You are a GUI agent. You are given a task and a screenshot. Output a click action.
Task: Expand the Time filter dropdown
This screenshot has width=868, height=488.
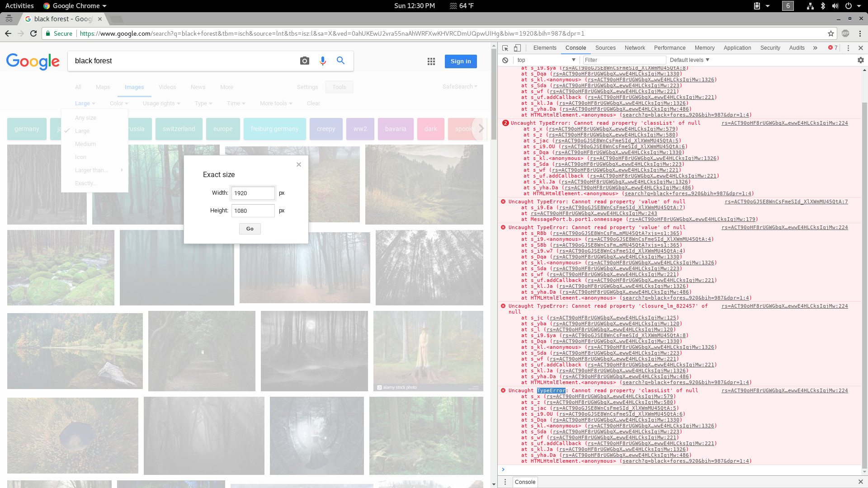[236, 103]
